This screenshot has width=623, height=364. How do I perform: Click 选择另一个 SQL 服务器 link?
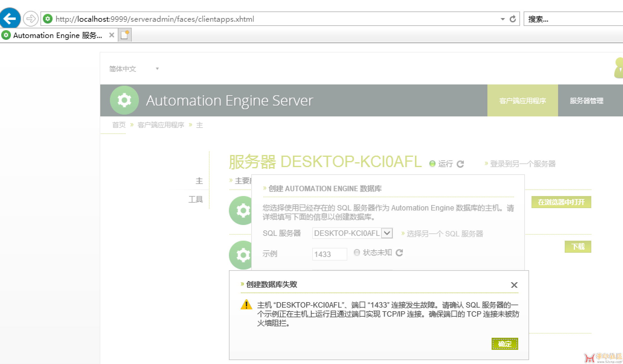point(445,233)
